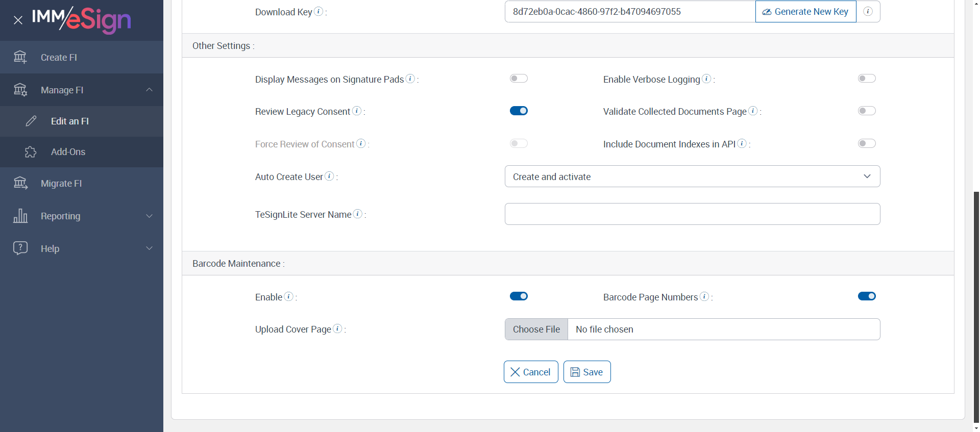Click the Save button
The image size is (980, 432).
pyautogui.click(x=587, y=372)
